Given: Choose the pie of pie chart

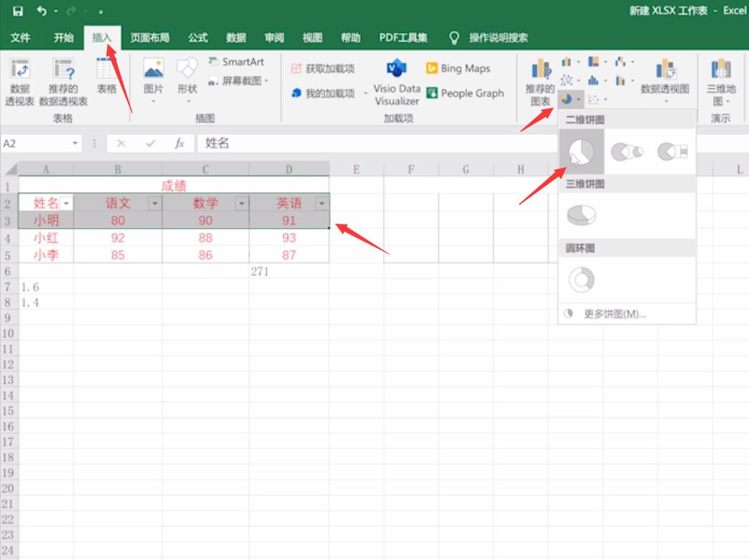Looking at the screenshot, I should pyautogui.click(x=627, y=152).
